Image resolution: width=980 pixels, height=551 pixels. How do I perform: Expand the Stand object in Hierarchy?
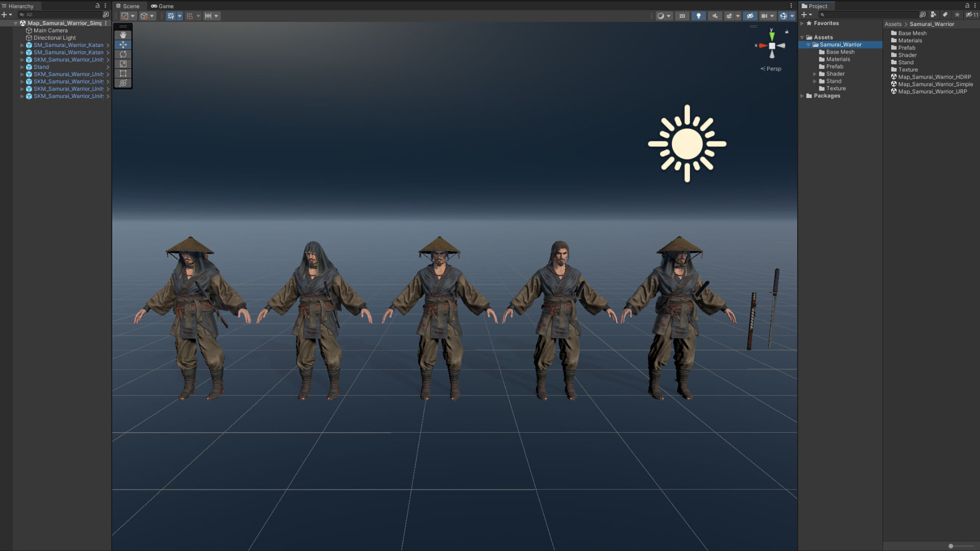(22, 67)
